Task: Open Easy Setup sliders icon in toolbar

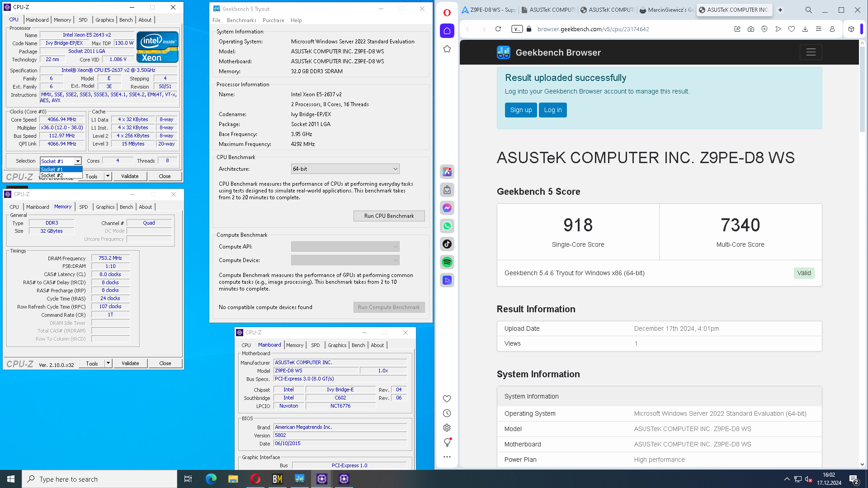Action: pyautogui.click(x=818, y=29)
